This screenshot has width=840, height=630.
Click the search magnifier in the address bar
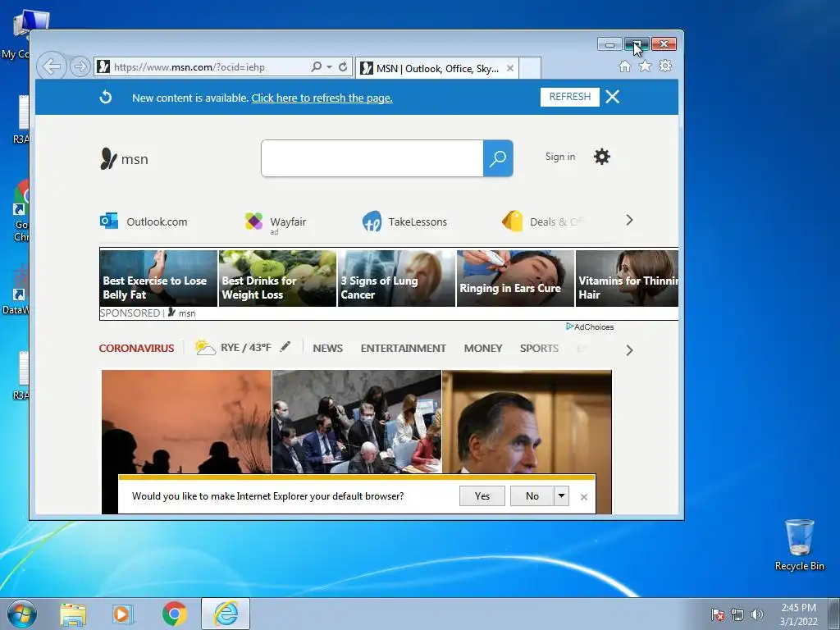click(x=316, y=66)
